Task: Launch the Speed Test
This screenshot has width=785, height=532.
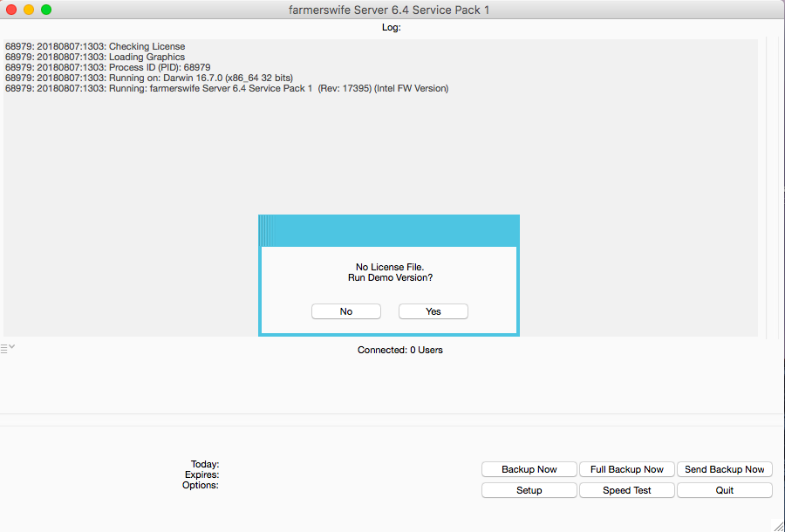Action: point(627,490)
